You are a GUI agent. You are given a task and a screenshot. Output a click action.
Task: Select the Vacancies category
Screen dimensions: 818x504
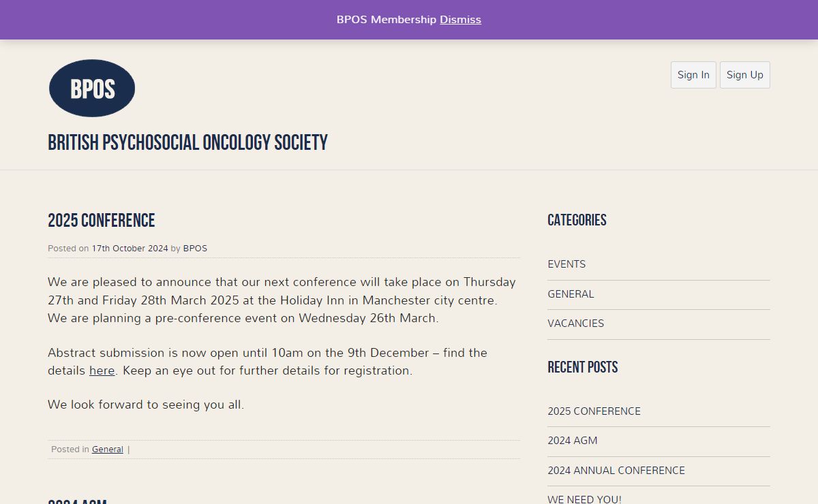pos(575,324)
